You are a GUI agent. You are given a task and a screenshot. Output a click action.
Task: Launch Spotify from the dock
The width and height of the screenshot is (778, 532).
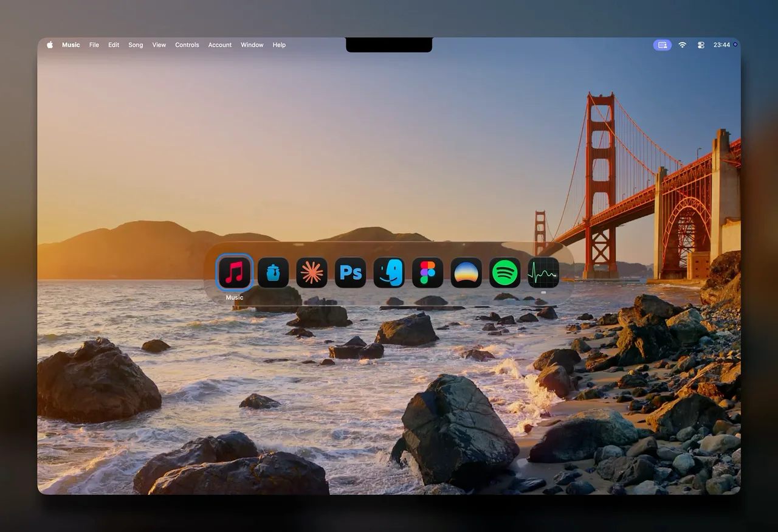505,272
